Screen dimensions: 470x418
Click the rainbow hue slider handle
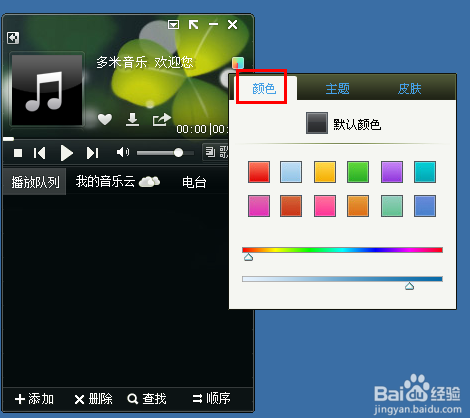[248, 257]
